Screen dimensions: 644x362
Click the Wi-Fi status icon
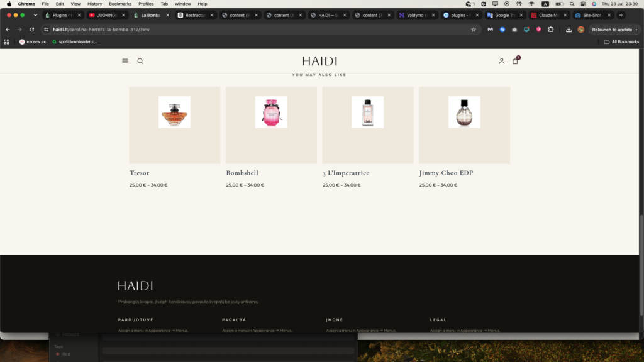(x=531, y=4)
